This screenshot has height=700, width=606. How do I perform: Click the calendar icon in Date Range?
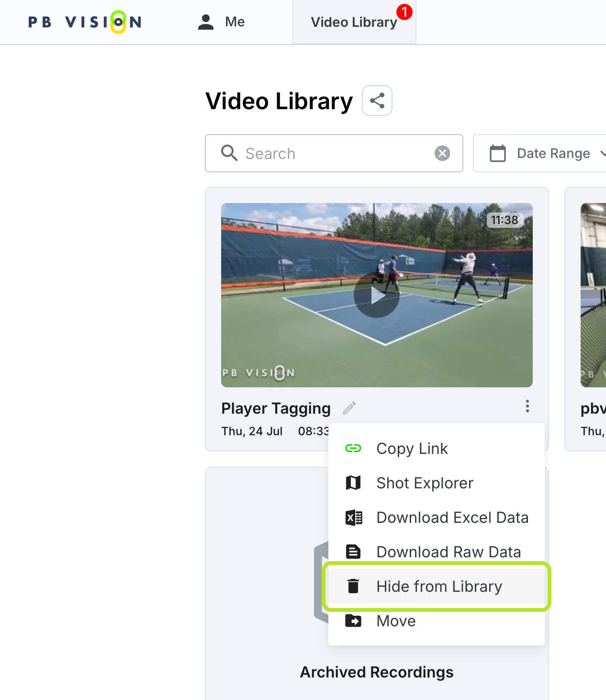point(498,153)
